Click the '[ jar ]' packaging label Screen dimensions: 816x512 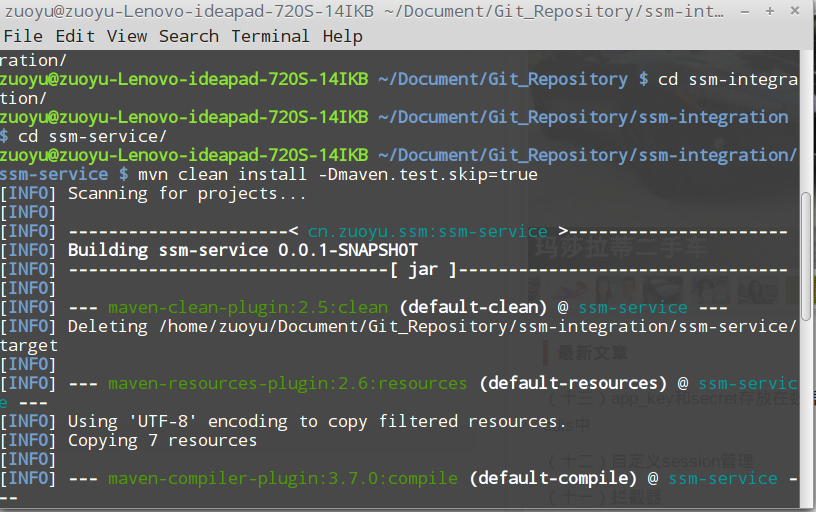[x=423, y=269]
